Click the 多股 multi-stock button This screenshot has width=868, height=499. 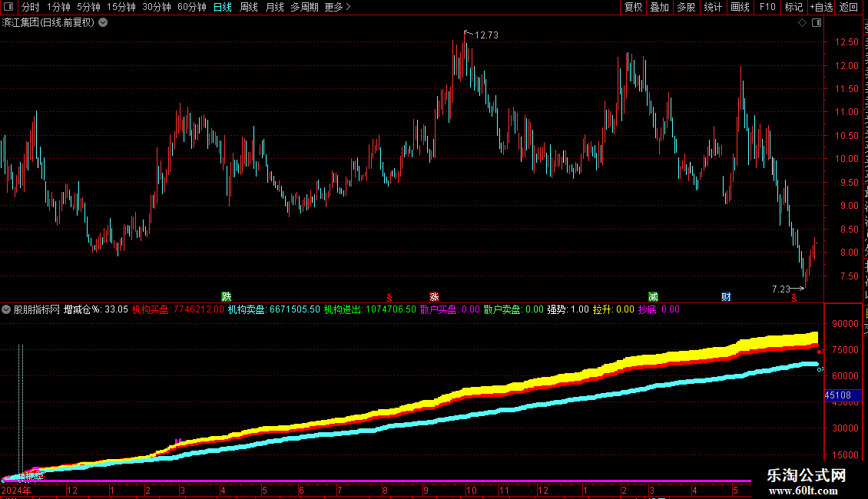[686, 7]
